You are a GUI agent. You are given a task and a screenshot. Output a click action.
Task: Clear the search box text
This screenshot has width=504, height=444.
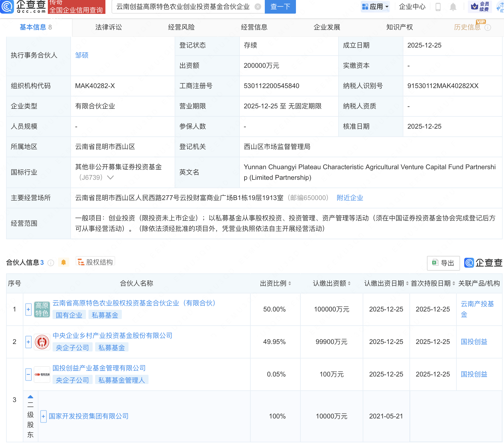[258, 7]
